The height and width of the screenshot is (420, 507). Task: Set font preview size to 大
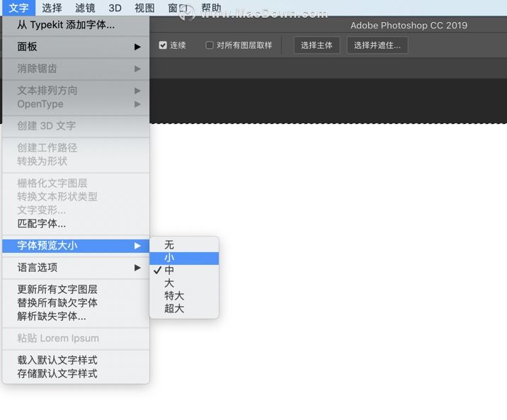(184, 283)
